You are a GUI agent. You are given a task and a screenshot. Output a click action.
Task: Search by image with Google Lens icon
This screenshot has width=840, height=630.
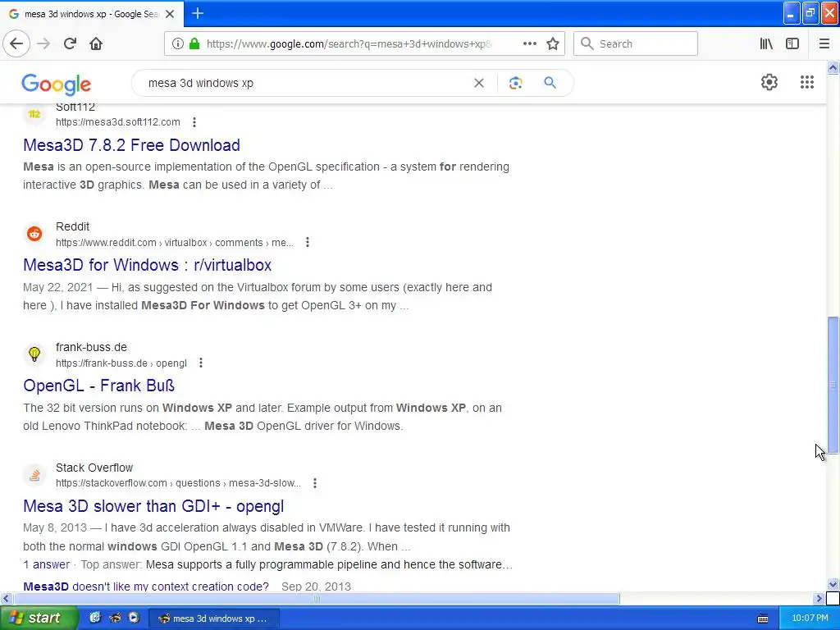click(515, 83)
